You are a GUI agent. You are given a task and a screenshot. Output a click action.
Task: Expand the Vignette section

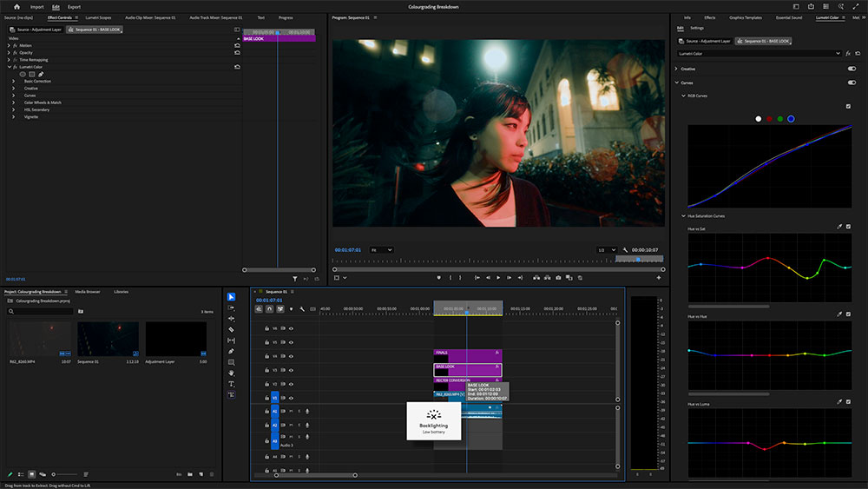tap(14, 117)
